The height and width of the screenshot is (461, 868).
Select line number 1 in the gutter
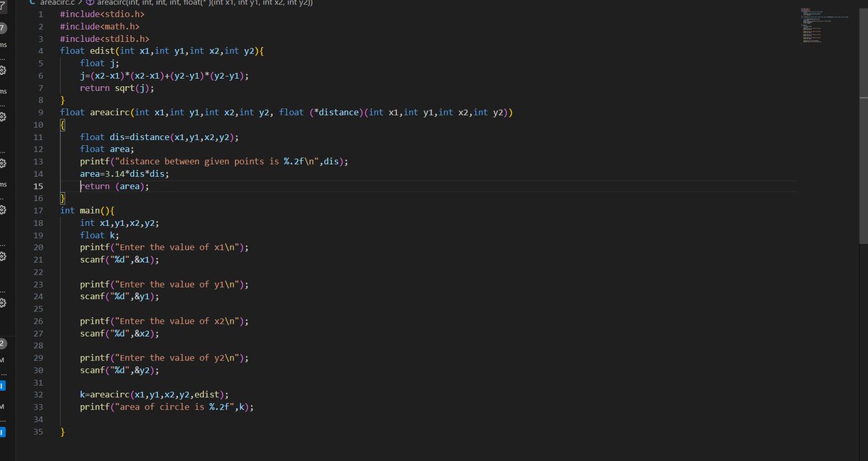(41, 14)
